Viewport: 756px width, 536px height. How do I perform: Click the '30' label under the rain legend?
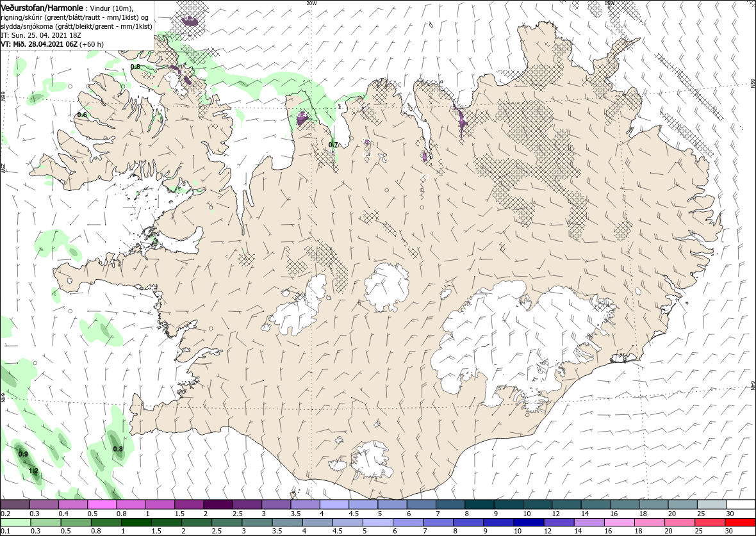point(730,531)
